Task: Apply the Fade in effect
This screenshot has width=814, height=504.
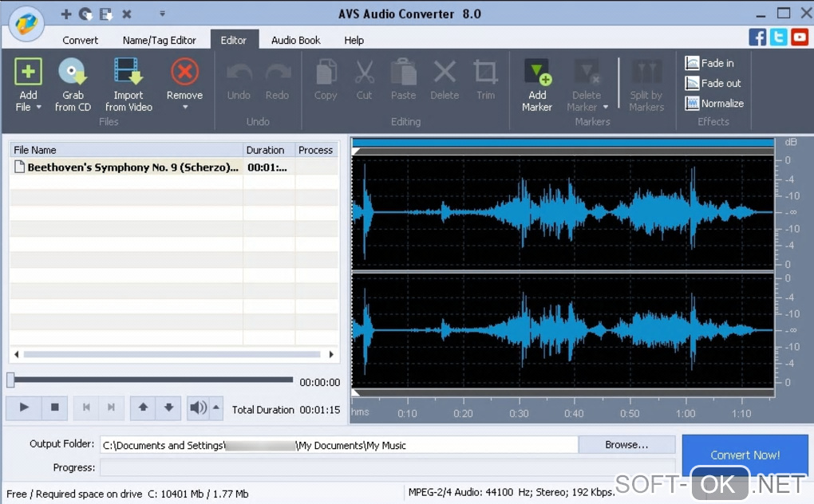Action: (x=709, y=63)
